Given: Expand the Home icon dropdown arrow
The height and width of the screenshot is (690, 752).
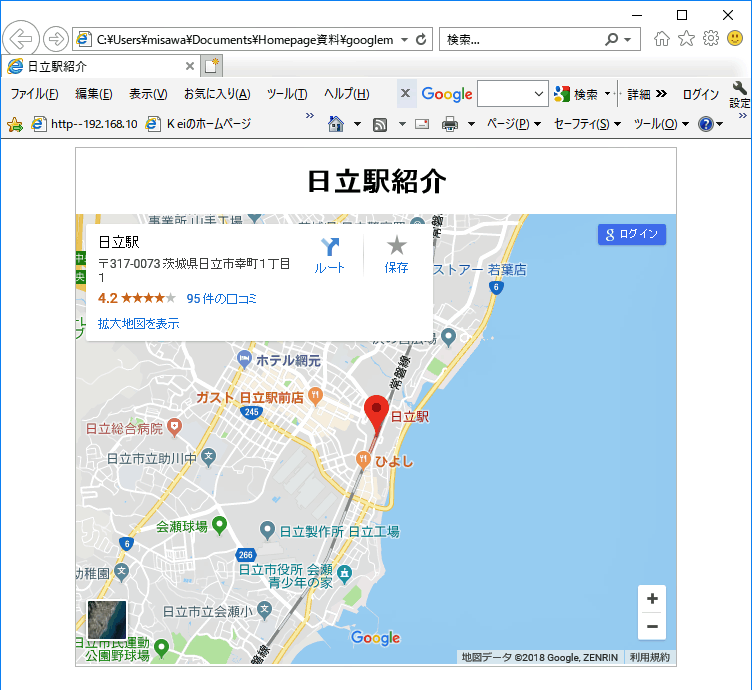Looking at the screenshot, I should tap(357, 124).
